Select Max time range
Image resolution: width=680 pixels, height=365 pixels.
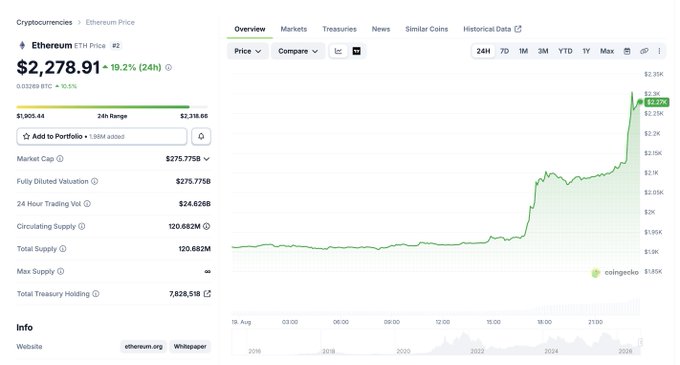point(607,51)
